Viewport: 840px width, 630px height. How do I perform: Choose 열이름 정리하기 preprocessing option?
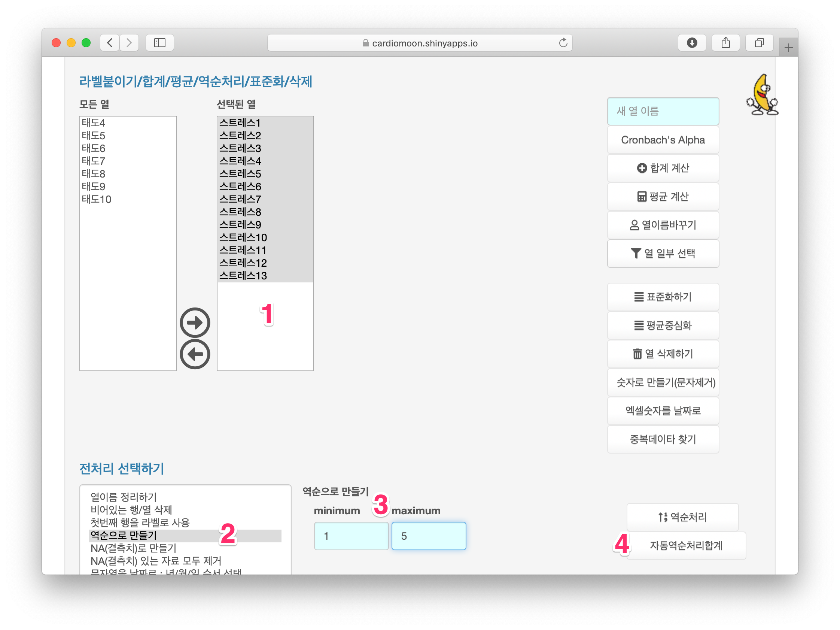pos(124,497)
